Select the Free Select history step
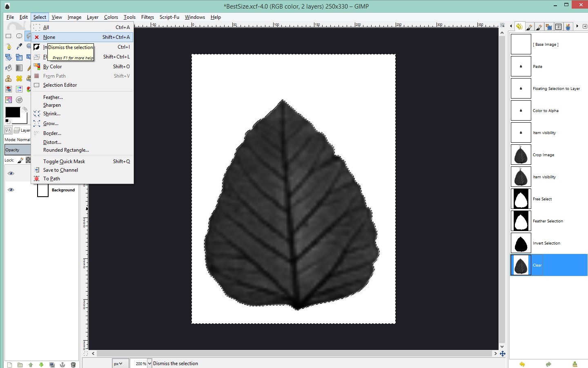This screenshot has width=588, height=368. pos(549,199)
